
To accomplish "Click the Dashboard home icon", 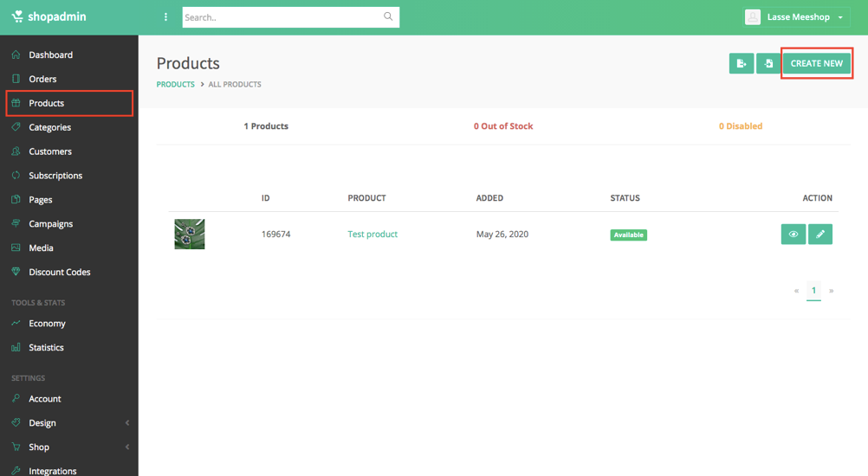I will (16, 55).
